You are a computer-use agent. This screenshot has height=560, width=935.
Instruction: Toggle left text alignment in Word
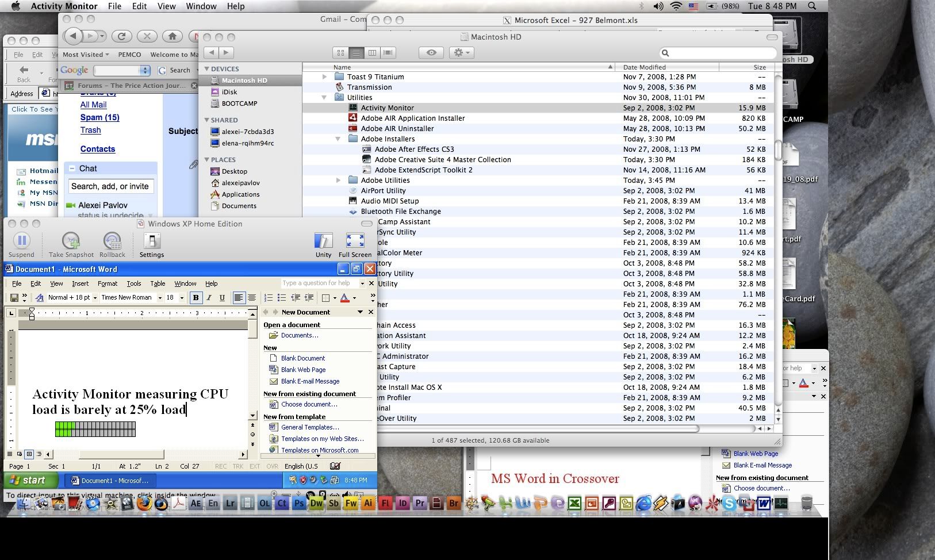[238, 297]
